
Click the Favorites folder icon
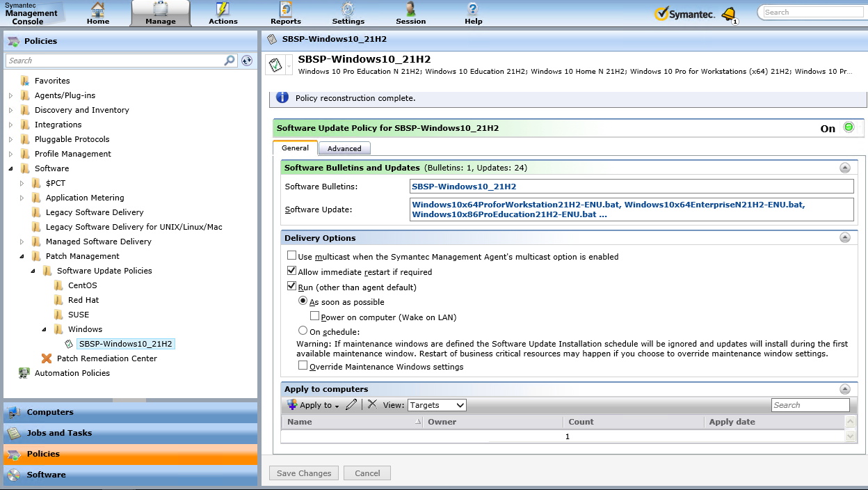tap(25, 81)
